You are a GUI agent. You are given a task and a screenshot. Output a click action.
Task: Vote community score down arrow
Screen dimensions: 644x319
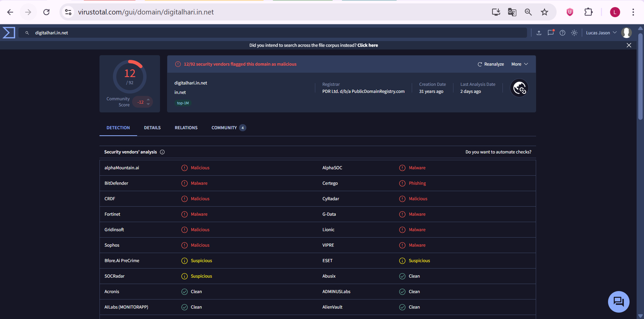tap(148, 104)
